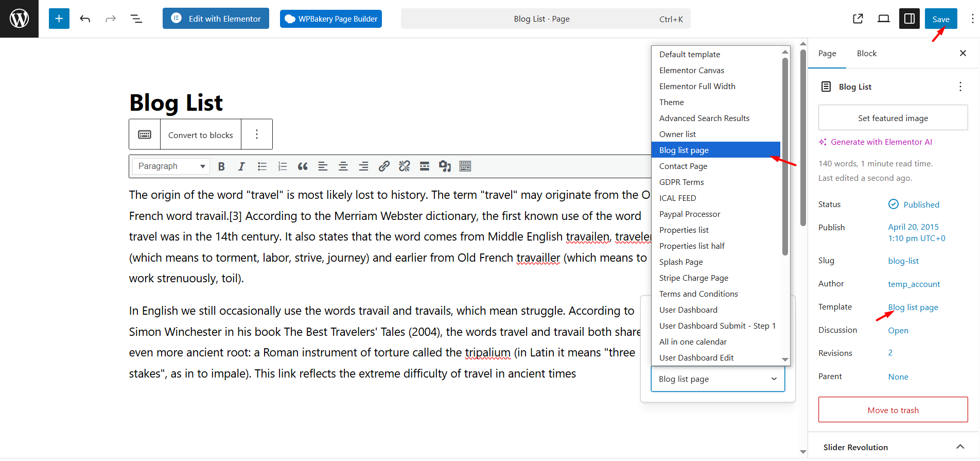Image resolution: width=980 pixels, height=461 pixels.
Task: Click the Save button
Action: tap(940, 19)
